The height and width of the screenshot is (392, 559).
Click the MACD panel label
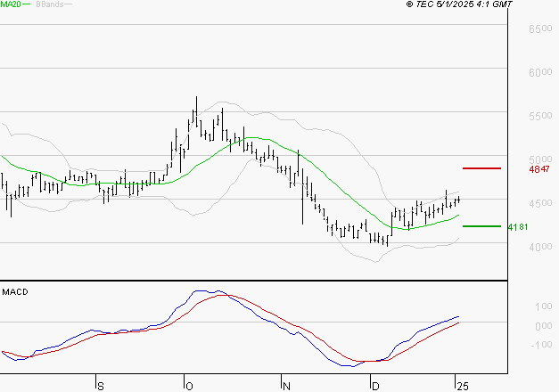[15, 292]
